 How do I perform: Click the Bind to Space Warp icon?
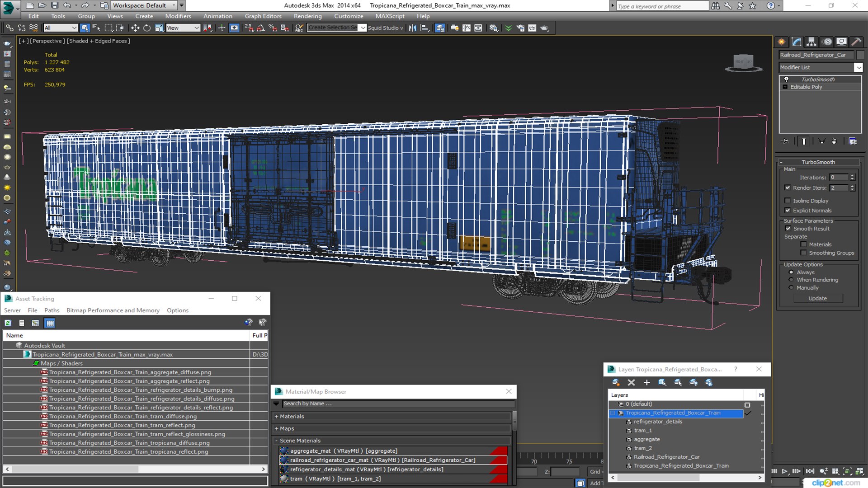point(33,28)
